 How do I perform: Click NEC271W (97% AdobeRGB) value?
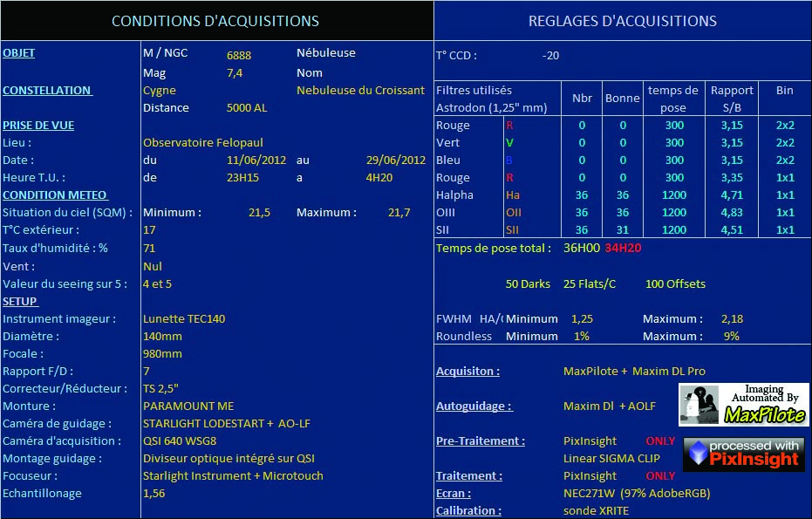pos(637,493)
